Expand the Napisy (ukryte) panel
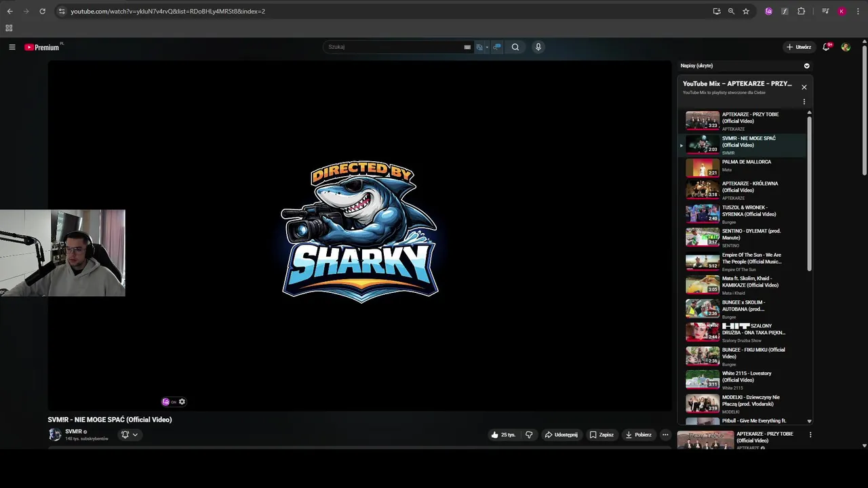Image resolution: width=868 pixels, height=488 pixels. pos(807,66)
